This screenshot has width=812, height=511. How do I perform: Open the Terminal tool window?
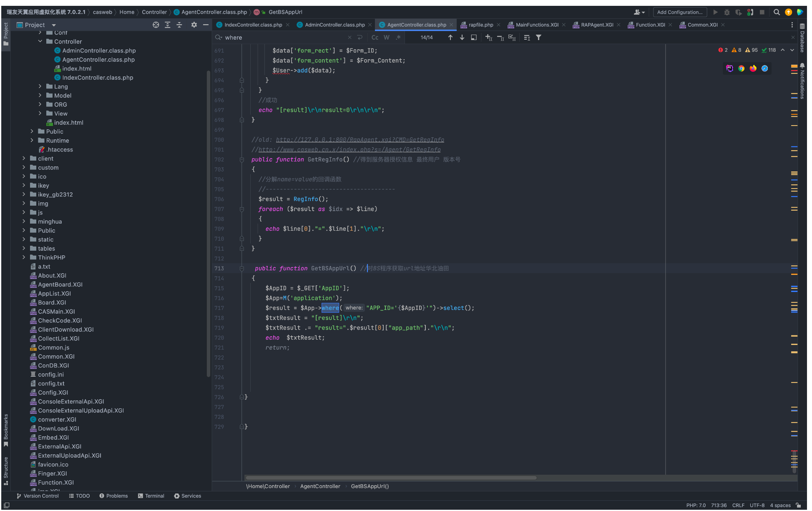pos(151,496)
